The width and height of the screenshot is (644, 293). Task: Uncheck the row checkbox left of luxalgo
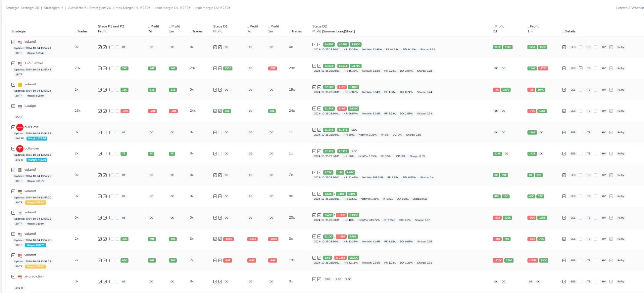(x=13, y=106)
